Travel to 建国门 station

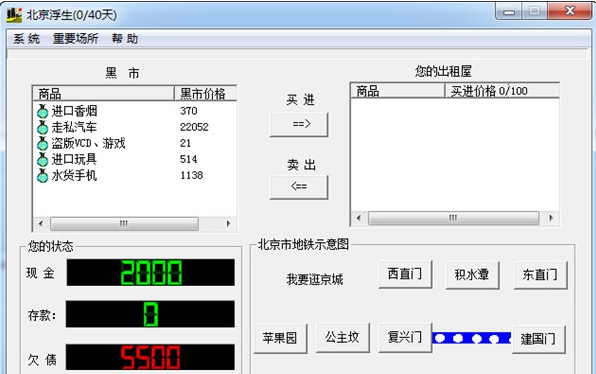[539, 339]
